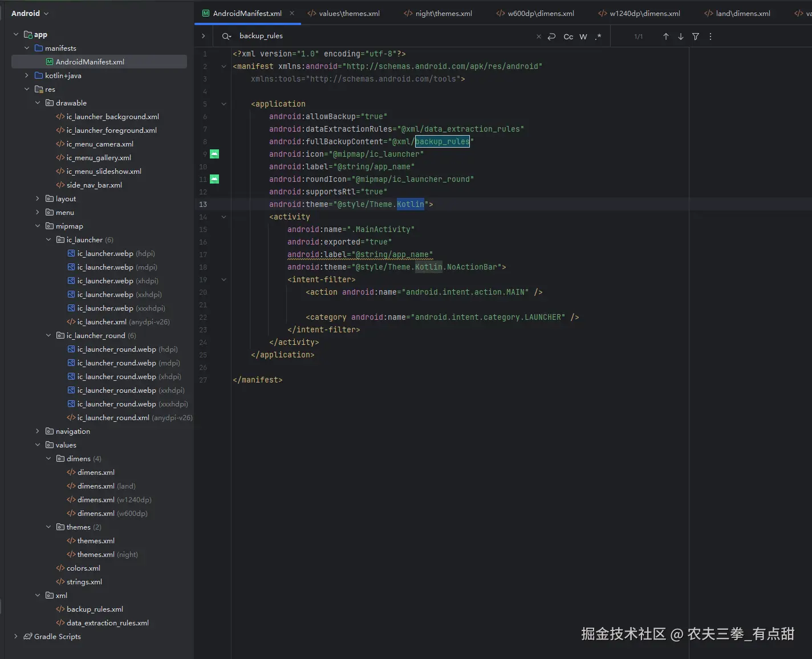The image size is (812, 659).
Task: Expand the Gradle Scripts node
Action: (16, 636)
